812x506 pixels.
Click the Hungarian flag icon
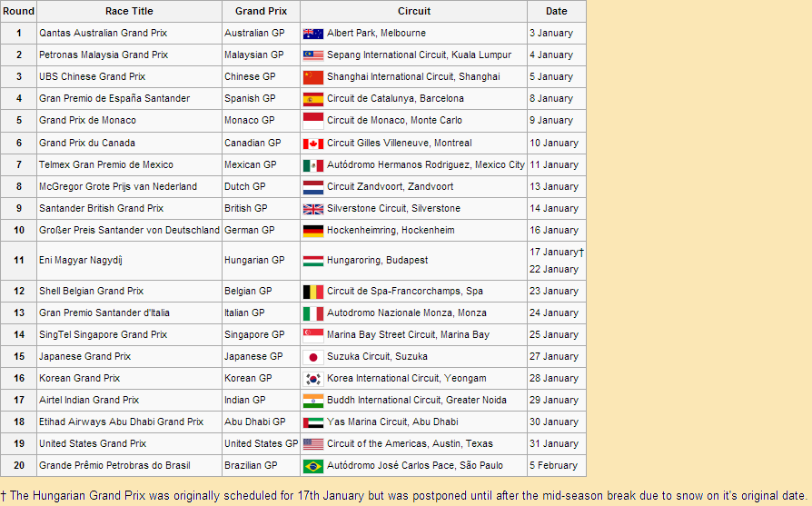click(x=312, y=261)
